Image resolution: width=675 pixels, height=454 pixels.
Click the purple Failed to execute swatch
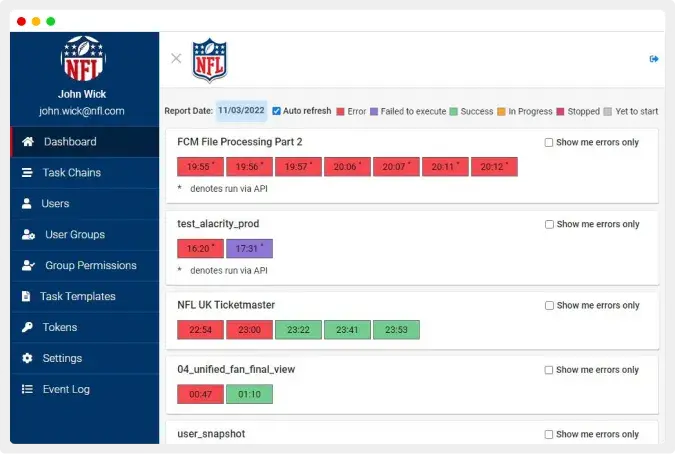374,112
